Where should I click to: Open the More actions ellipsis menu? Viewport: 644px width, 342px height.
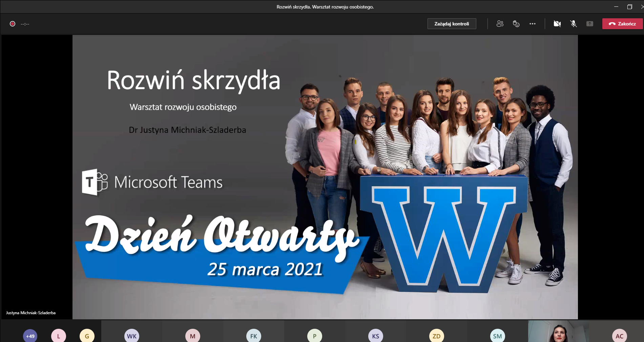(532, 24)
